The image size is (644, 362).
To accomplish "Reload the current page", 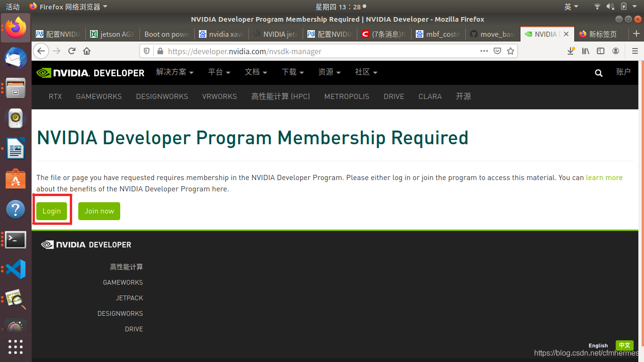I will (72, 51).
